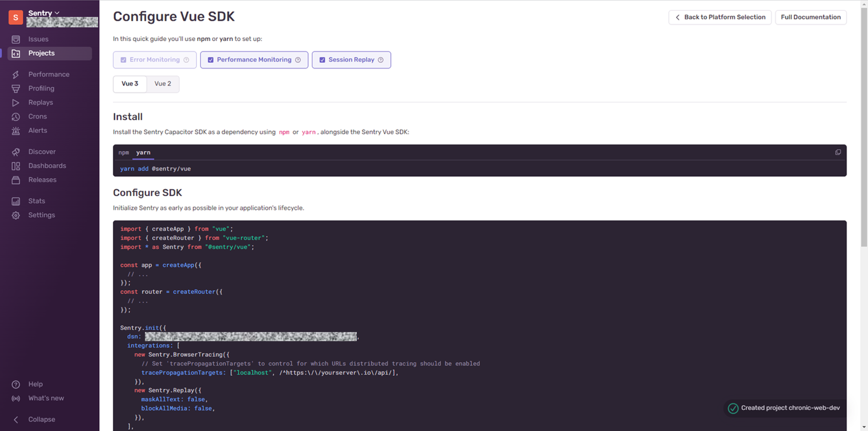Click the 'Configure SDK' section heading
868x431 pixels.
[x=148, y=193]
